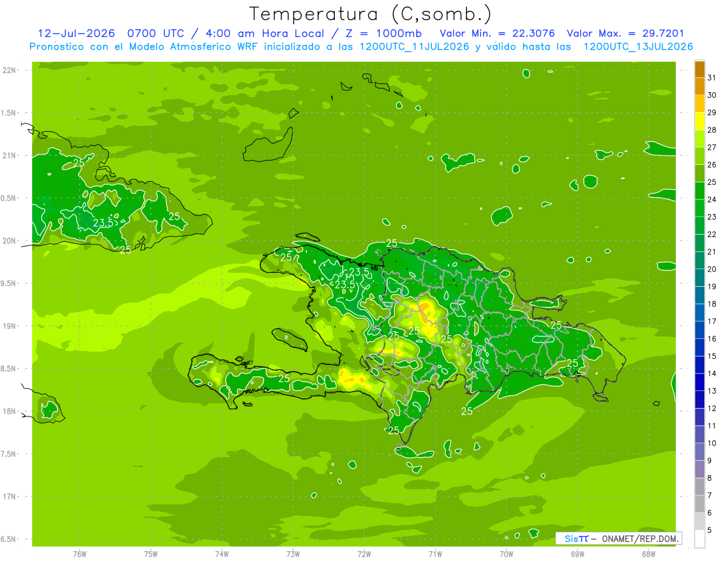Image resolution: width=728 pixels, height=562 pixels.
Task: Click the color scale value "10"
Action: tap(712, 443)
